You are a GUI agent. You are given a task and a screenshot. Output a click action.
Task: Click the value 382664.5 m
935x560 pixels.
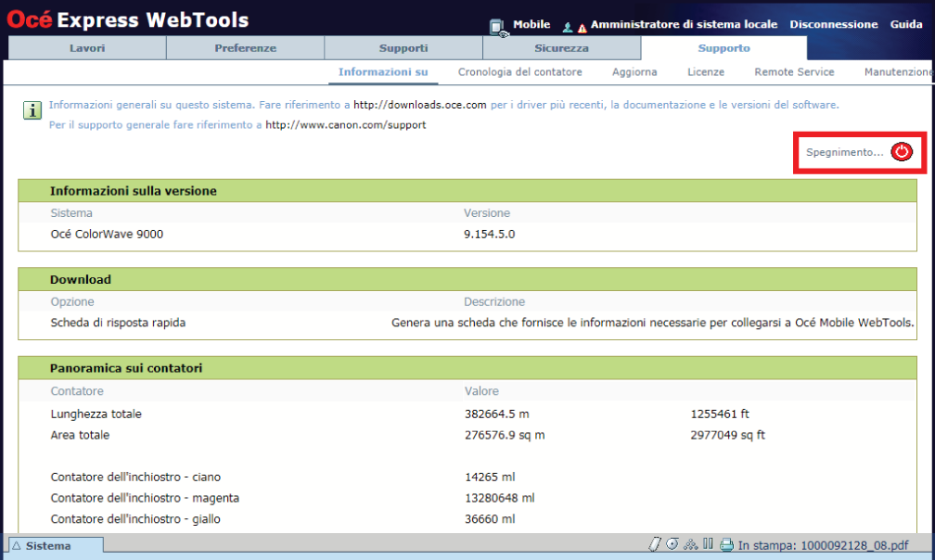[497, 414]
